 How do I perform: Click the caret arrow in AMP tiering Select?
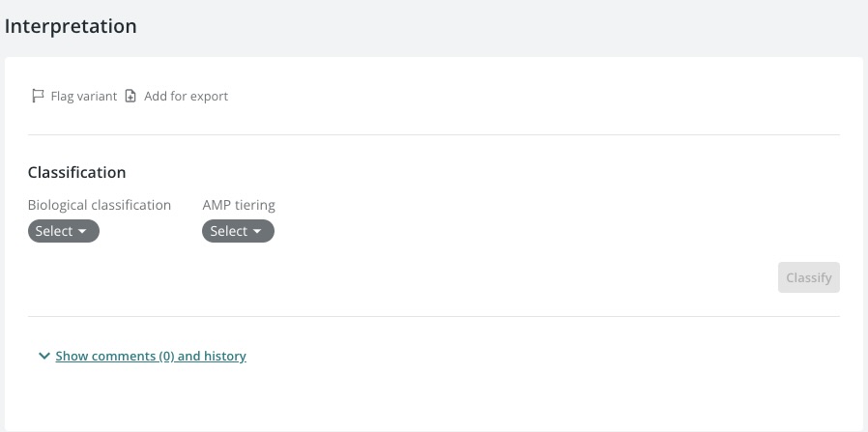pyautogui.click(x=257, y=231)
